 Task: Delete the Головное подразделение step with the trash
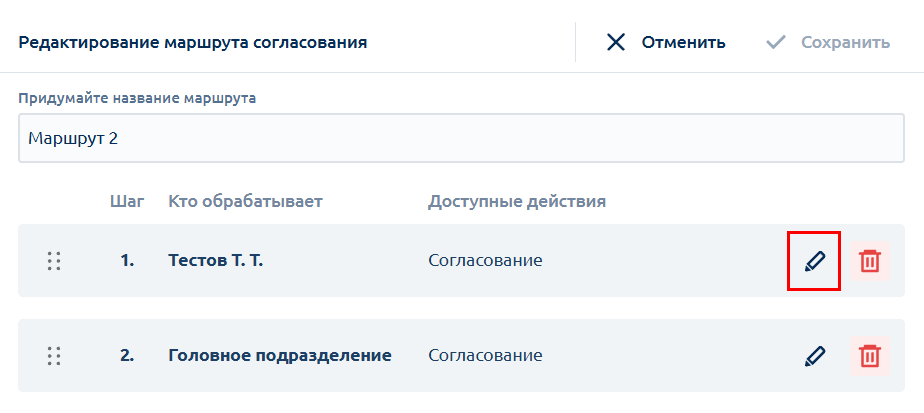(870, 356)
